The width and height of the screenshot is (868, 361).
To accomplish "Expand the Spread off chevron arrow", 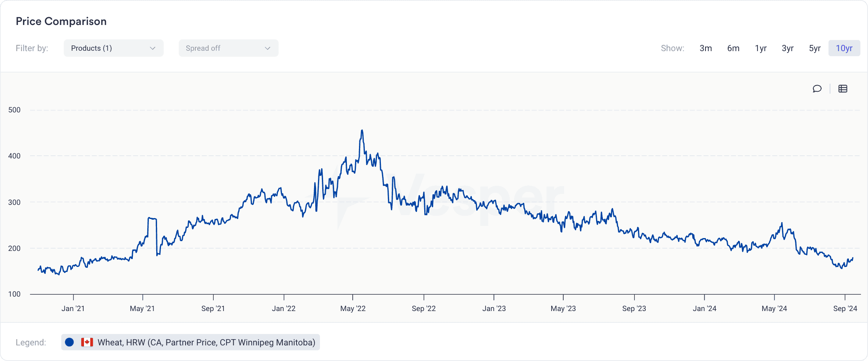I will (268, 48).
